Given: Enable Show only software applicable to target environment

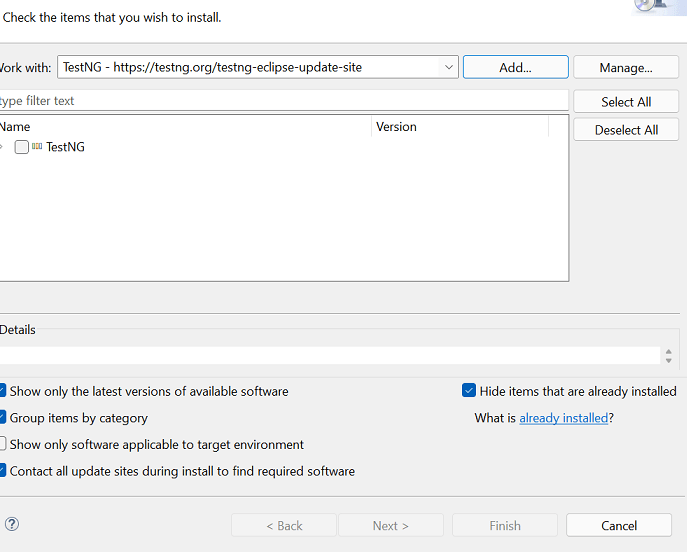Looking at the screenshot, I should [x=2, y=444].
